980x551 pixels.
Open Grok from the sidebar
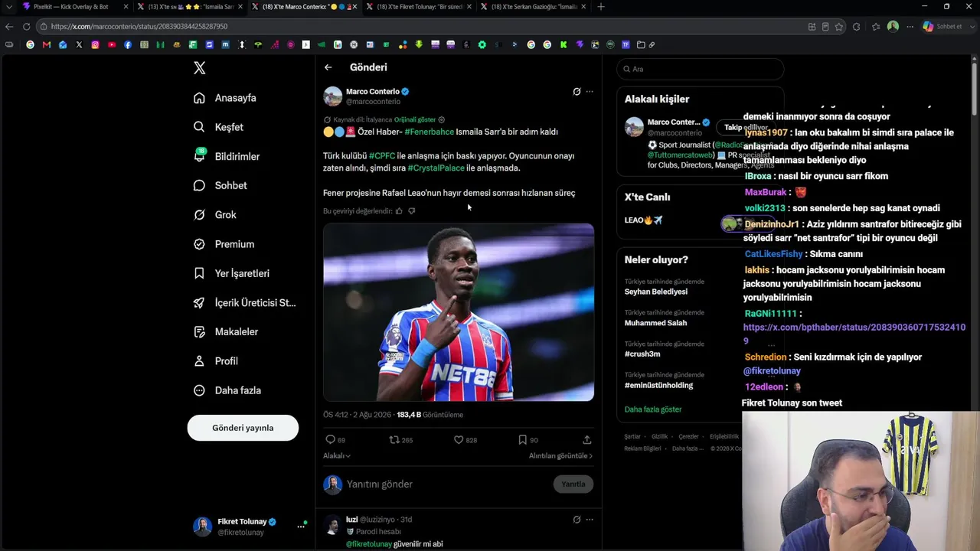click(x=214, y=215)
